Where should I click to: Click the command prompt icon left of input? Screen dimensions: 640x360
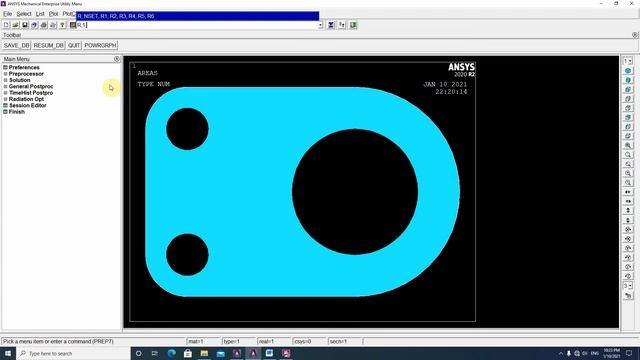pyautogui.click(x=73, y=25)
